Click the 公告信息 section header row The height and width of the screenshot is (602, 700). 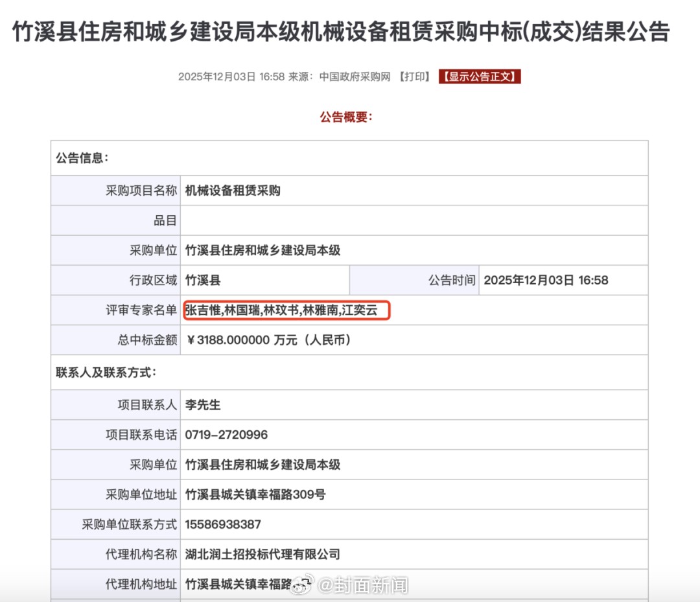(82, 158)
